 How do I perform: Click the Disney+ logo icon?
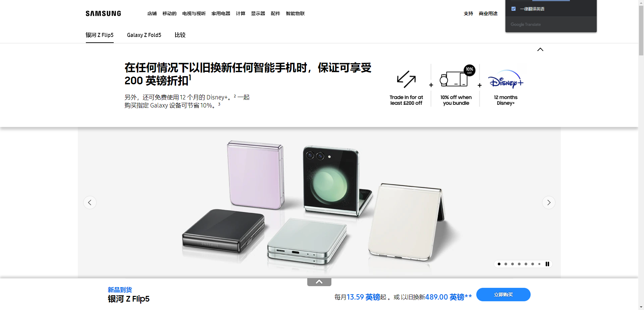pos(505,79)
